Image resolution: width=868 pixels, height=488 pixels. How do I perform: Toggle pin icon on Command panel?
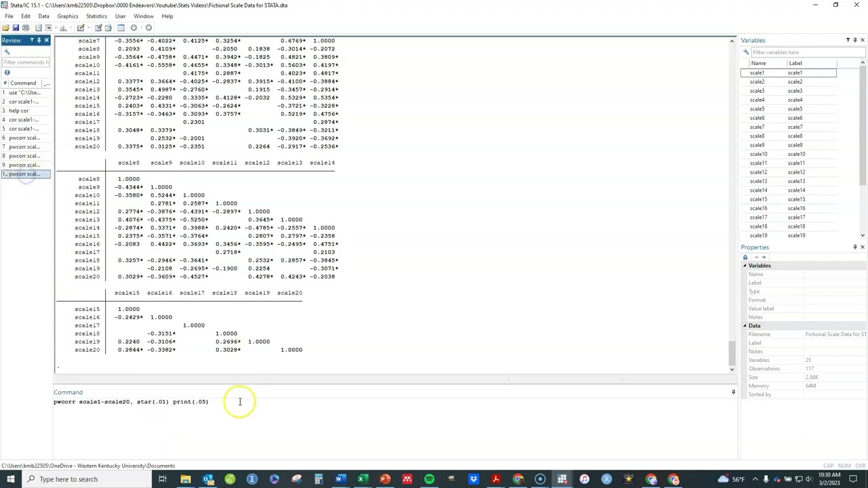(x=733, y=392)
